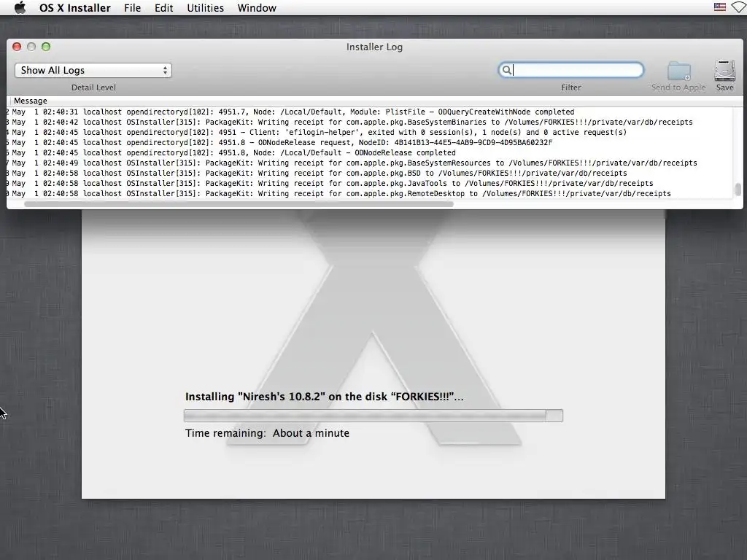Click the US flag input source icon
This screenshot has height=560, width=747.
[720, 7]
